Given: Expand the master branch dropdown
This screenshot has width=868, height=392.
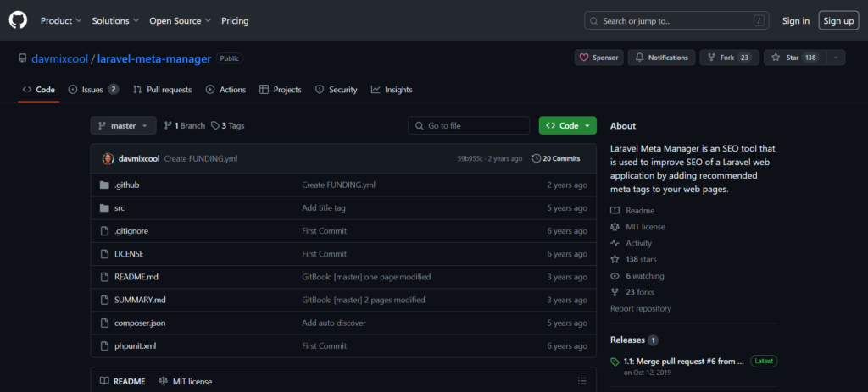Looking at the screenshot, I should coord(123,125).
